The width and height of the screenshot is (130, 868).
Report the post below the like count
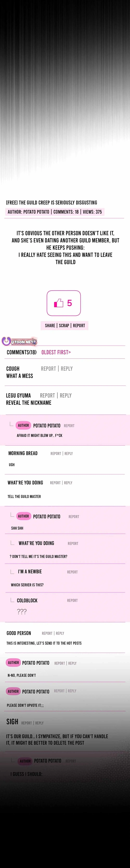coord(79,325)
